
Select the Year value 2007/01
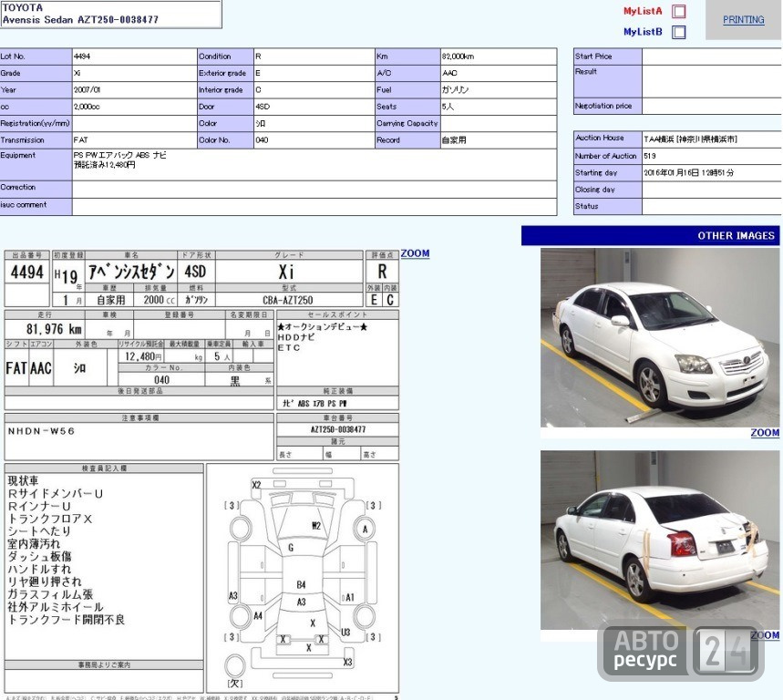tap(87, 90)
